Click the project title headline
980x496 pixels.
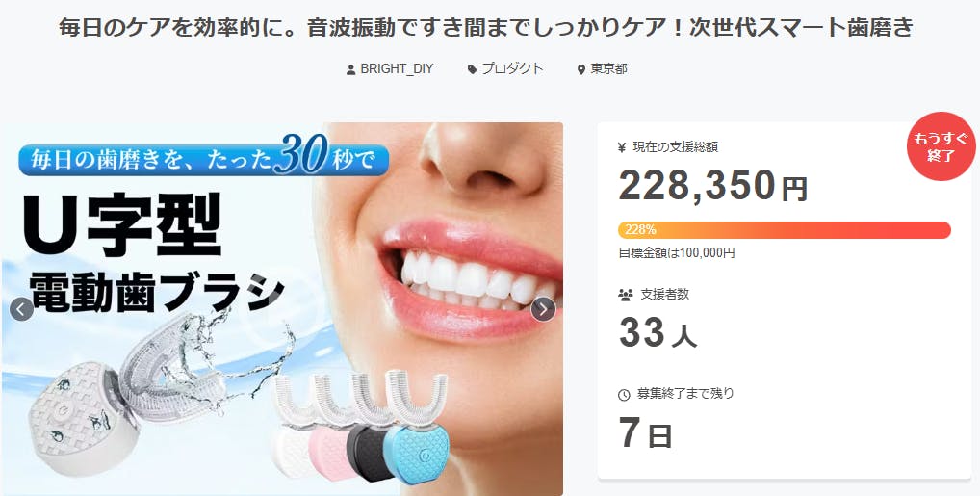[x=486, y=28]
